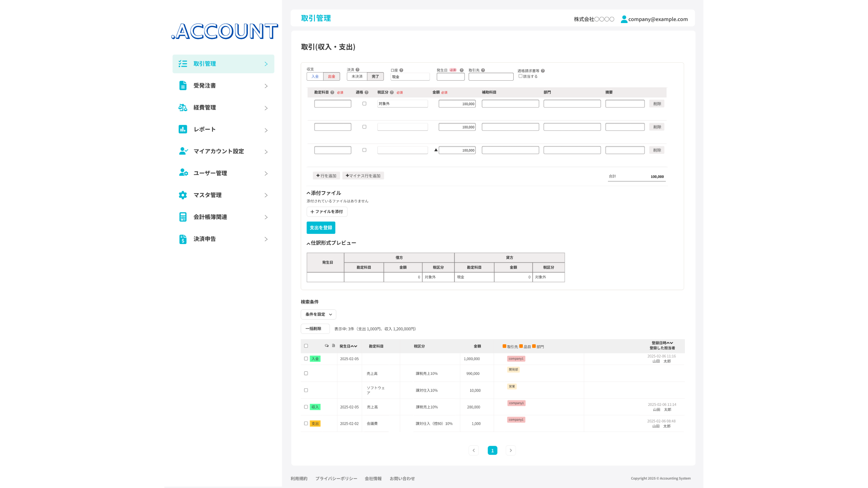
Task: Click the マスタ管理 gear icon
Action: pos(183,195)
